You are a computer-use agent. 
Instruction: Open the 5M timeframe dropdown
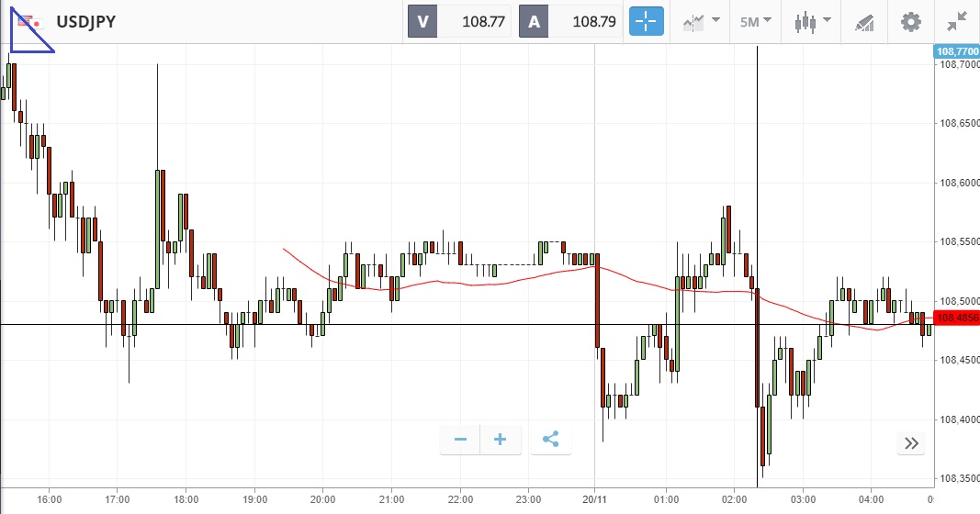click(x=755, y=21)
